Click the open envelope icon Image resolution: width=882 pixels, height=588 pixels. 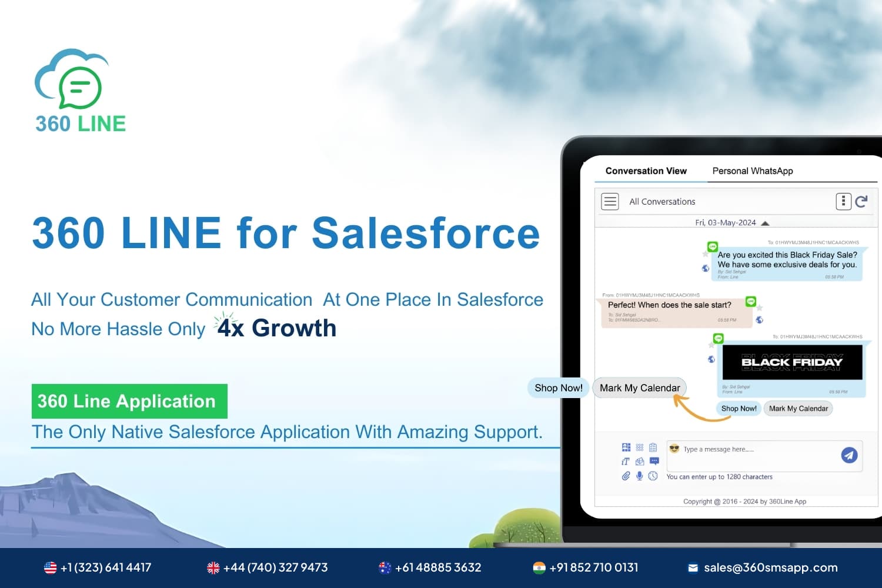tap(640, 462)
